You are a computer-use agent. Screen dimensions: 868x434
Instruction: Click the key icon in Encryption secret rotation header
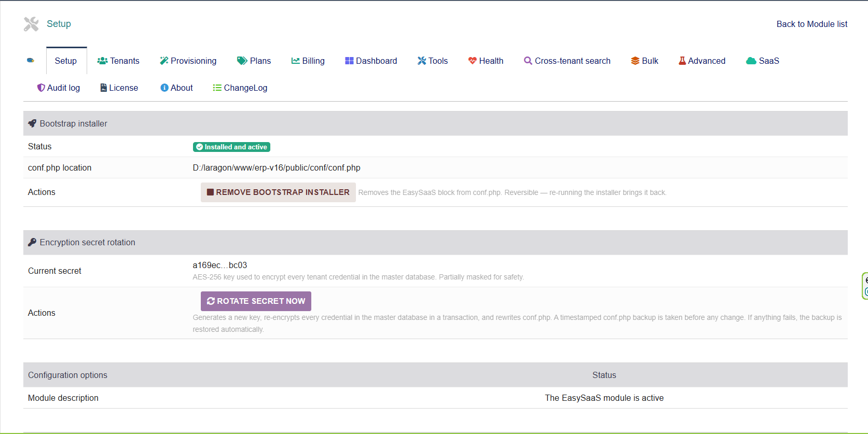(x=32, y=242)
